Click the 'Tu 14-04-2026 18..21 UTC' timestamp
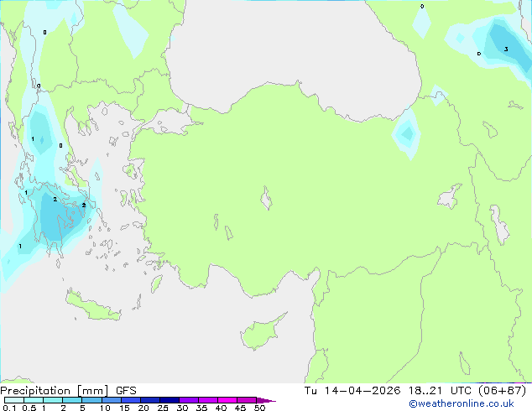This screenshot has width=532, height=411. coord(389,391)
